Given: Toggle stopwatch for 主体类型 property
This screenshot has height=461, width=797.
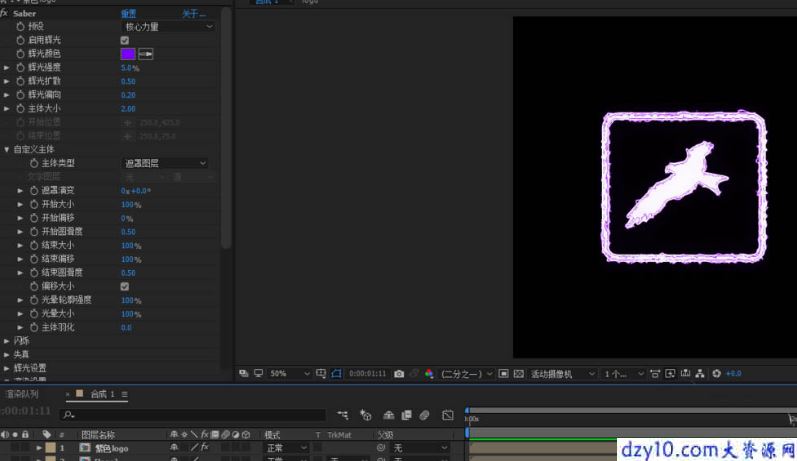Looking at the screenshot, I should 34,163.
